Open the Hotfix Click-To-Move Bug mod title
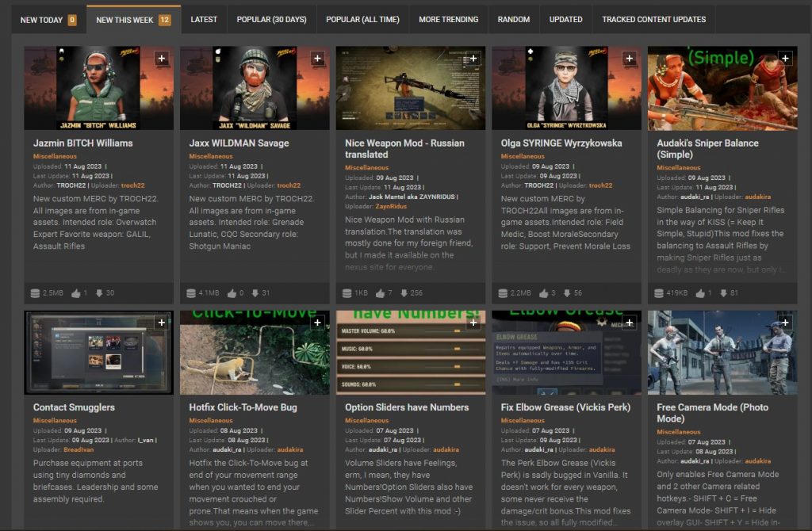 243,407
